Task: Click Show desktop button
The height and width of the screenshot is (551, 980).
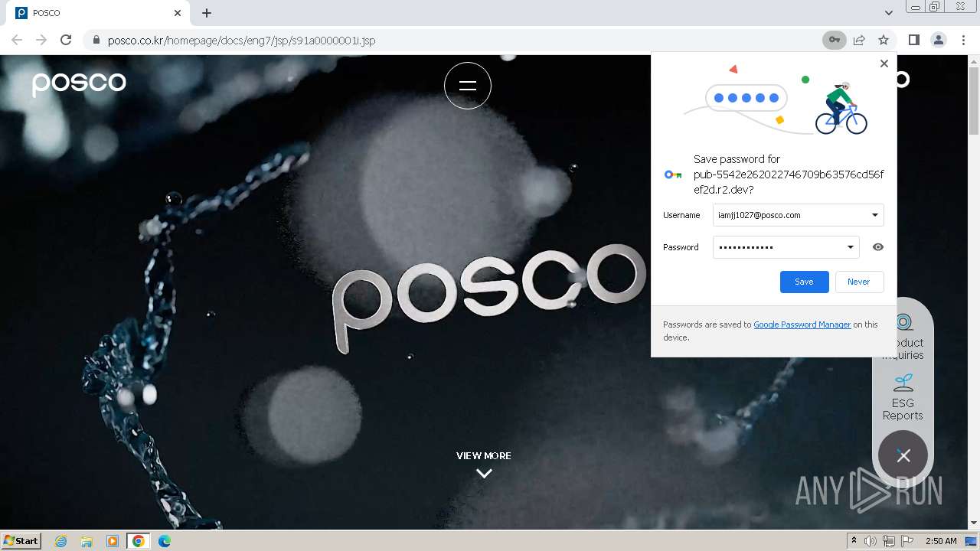Action: tap(972, 541)
